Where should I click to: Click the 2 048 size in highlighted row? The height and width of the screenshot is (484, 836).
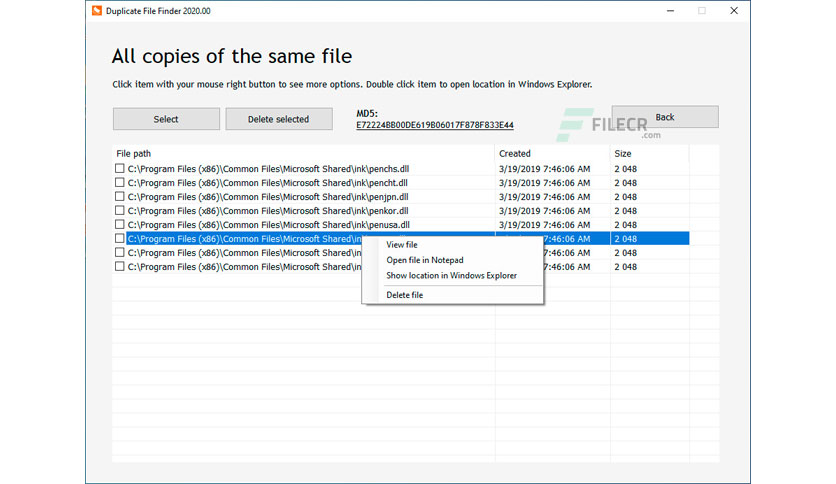[625, 239]
